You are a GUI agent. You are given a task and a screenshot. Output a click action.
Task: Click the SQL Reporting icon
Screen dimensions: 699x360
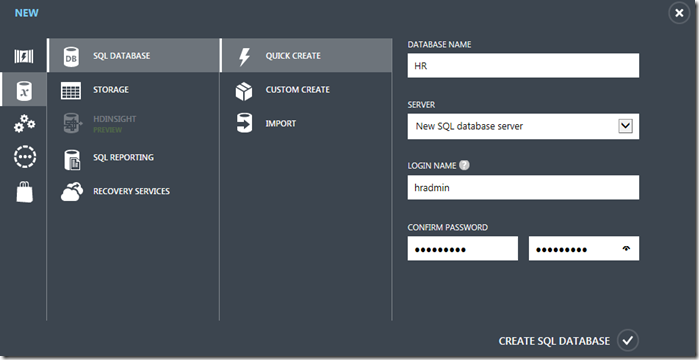click(x=72, y=160)
